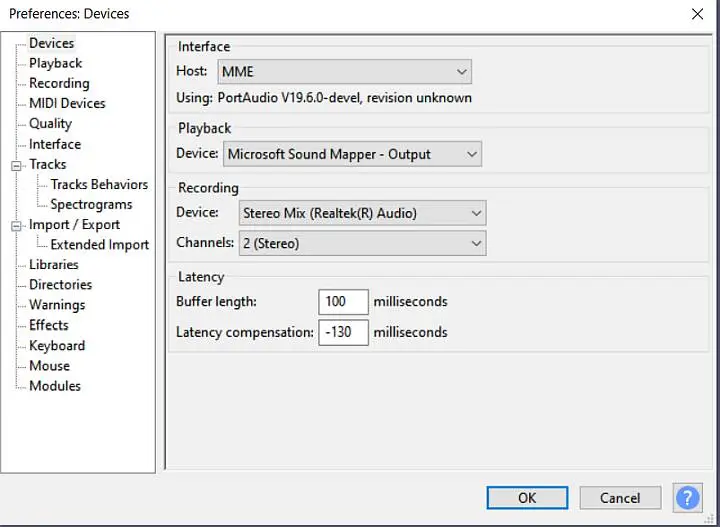Collapse the Import / Export tree node
The width and height of the screenshot is (720, 527).
tap(16, 226)
